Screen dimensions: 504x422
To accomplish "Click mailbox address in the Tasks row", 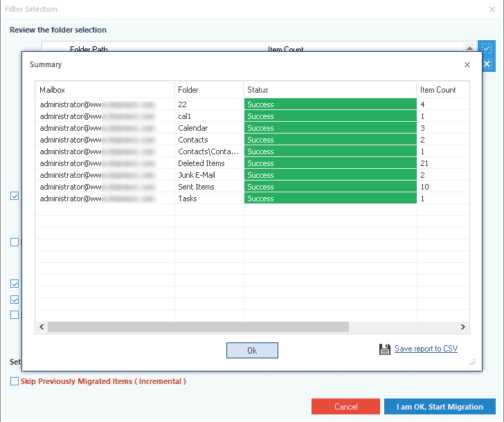I will click(x=98, y=199).
